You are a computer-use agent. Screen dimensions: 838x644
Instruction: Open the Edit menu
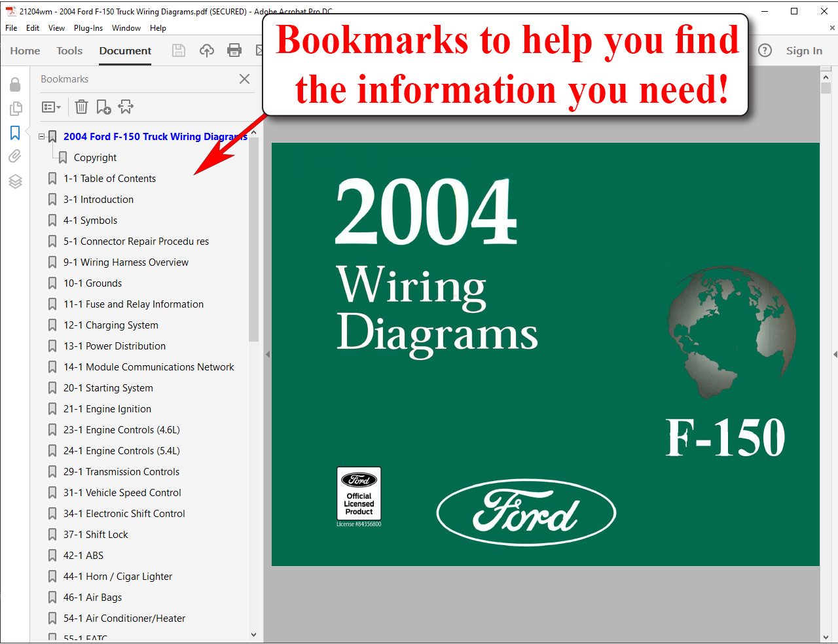coord(33,28)
